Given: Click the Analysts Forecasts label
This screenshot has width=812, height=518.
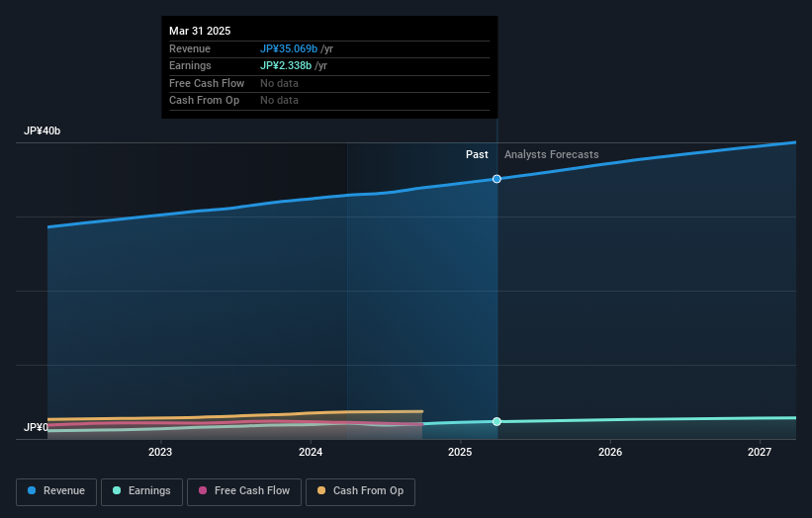Looking at the screenshot, I should pos(552,155).
